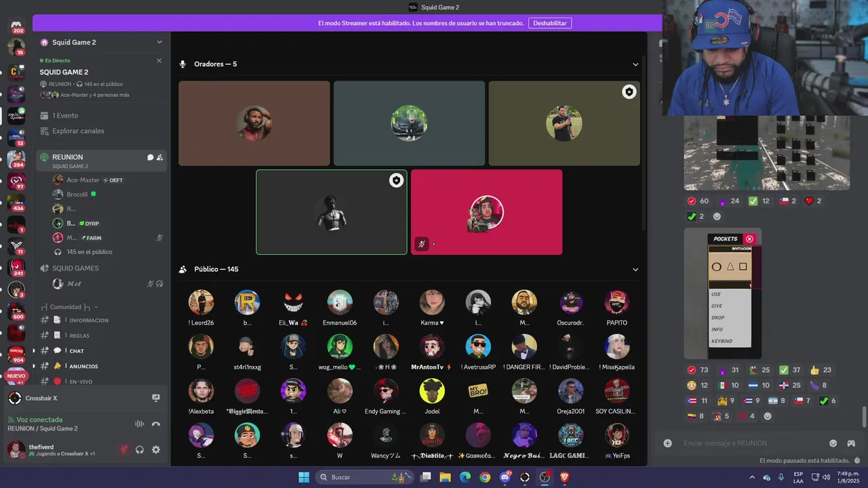This screenshot has height=488, width=868.
Task: Collapse the Público section
Action: (635, 269)
